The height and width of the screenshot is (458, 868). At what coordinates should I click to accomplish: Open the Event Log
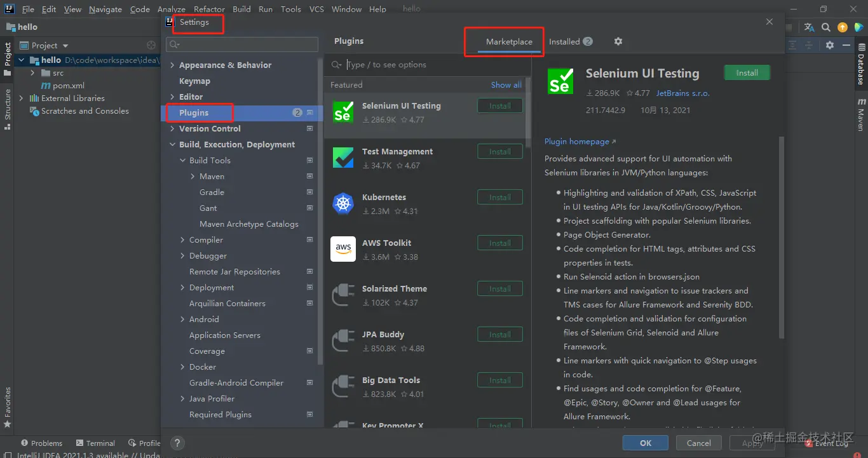pyautogui.click(x=827, y=443)
